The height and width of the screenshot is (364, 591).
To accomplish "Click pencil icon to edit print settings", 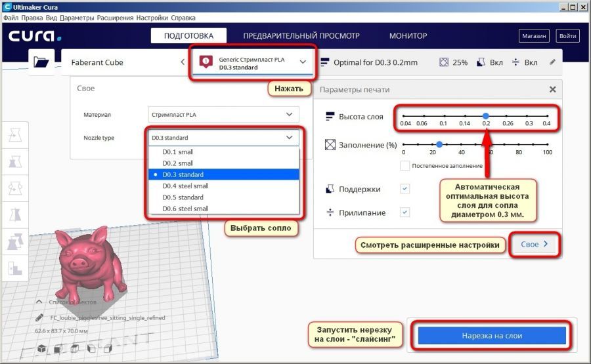I will 552,62.
